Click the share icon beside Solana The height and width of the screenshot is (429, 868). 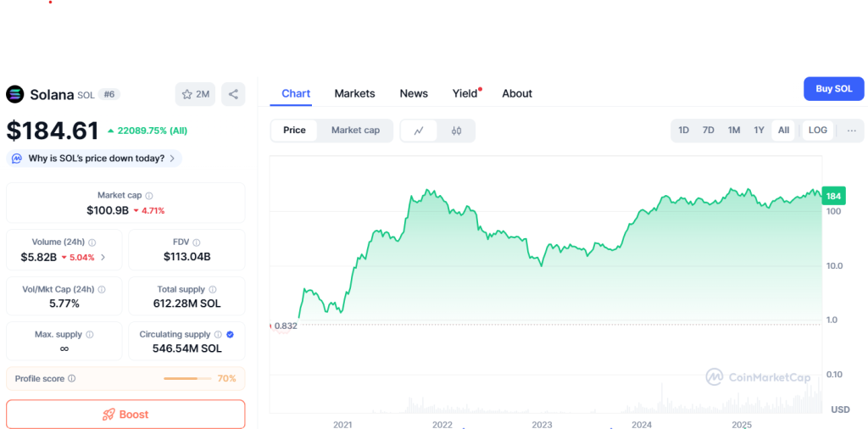(x=233, y=94)
